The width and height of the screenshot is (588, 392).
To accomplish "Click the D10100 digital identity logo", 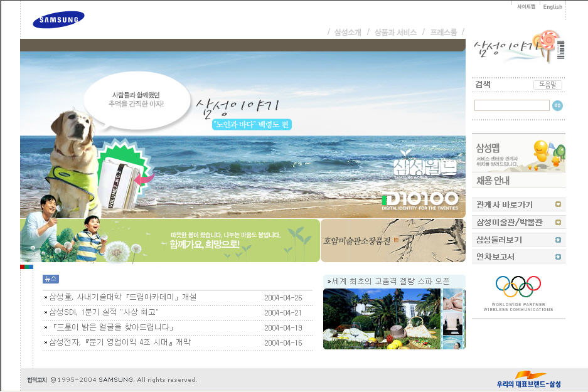I will [420, 201].
